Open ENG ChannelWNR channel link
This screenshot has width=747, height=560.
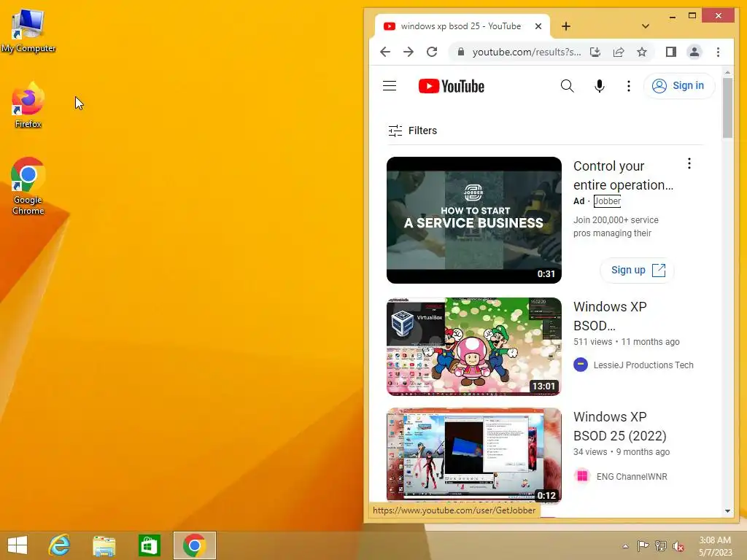click(632, 477)
